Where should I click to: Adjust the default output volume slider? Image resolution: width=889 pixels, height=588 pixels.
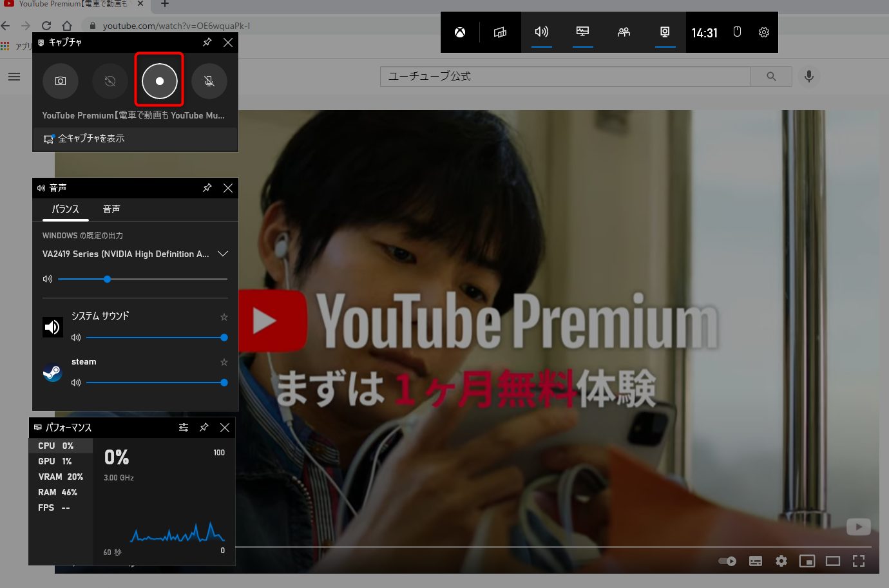143,279
